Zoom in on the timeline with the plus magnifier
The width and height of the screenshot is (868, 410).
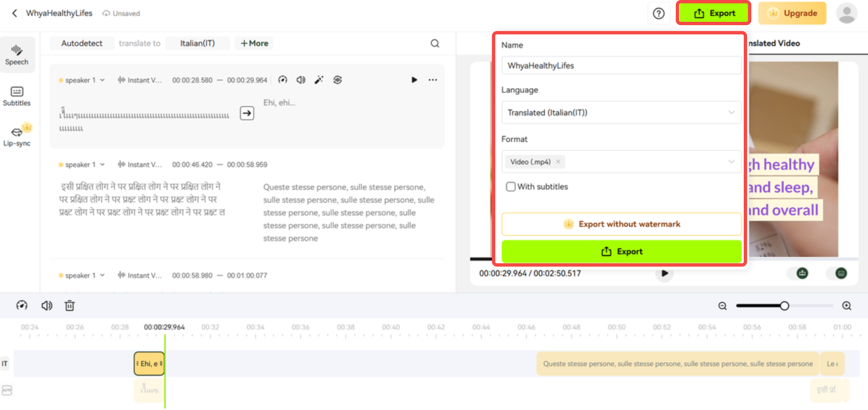pos(847,306)
